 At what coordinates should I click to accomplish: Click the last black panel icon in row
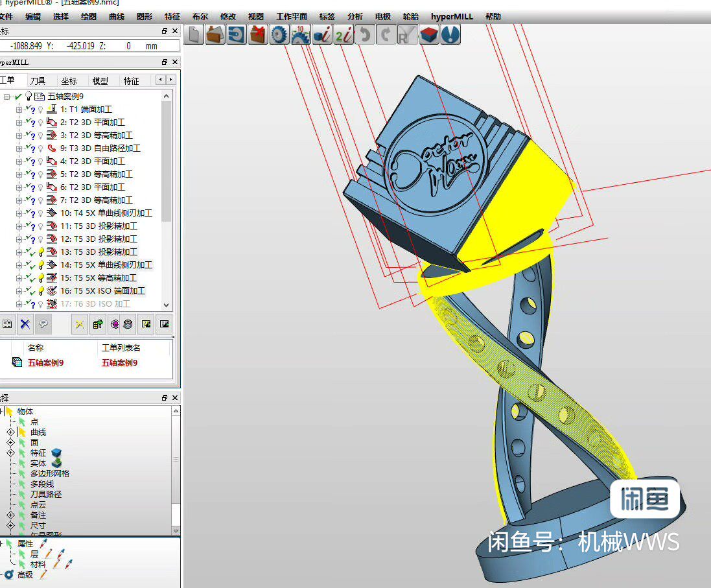(164, 324)
